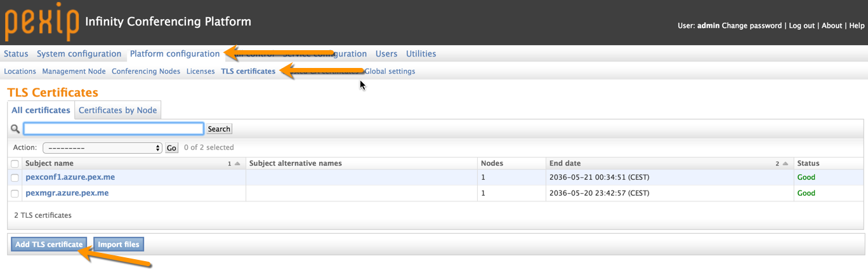This screenshot has width=868, height=270.
Task: Click Good status for pexmgr row
Action: (806, 193)
